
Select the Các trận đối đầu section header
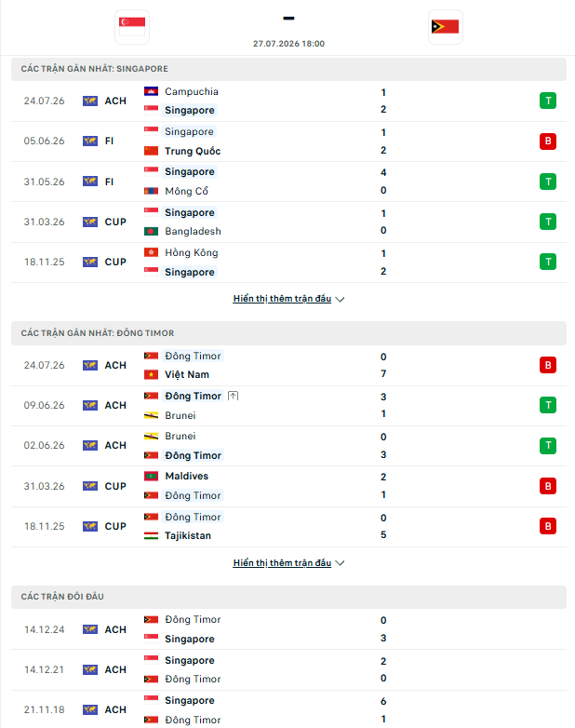tap(288, 597)
